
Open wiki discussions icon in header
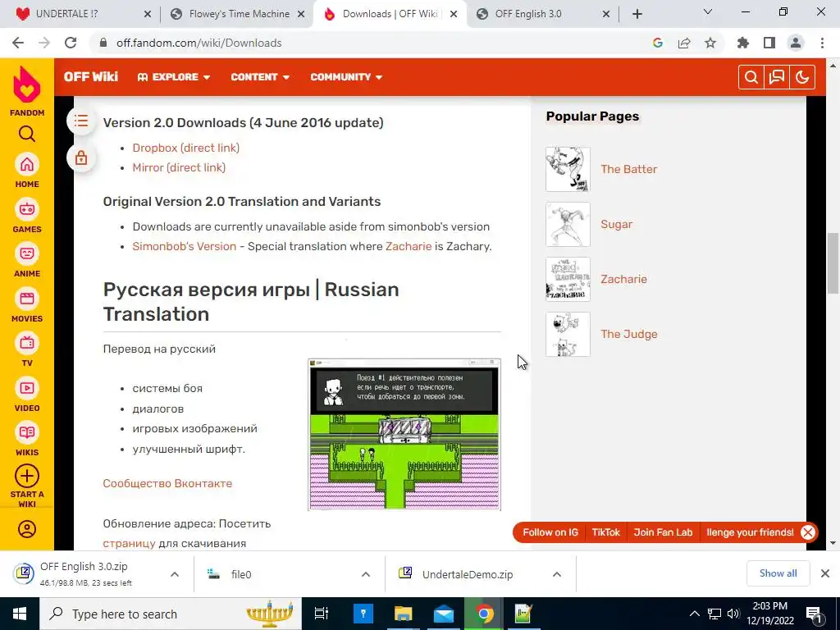[777, 77]
